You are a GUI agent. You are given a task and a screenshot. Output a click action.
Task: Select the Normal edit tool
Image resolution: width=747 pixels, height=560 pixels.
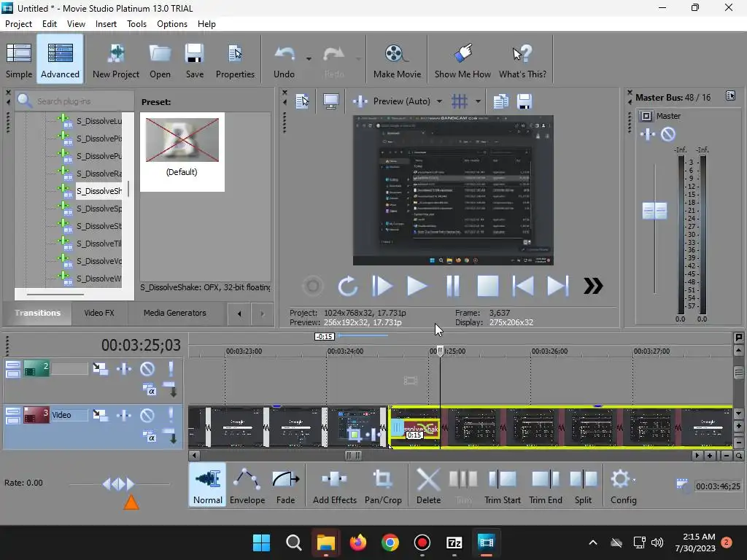pos(208,486)
